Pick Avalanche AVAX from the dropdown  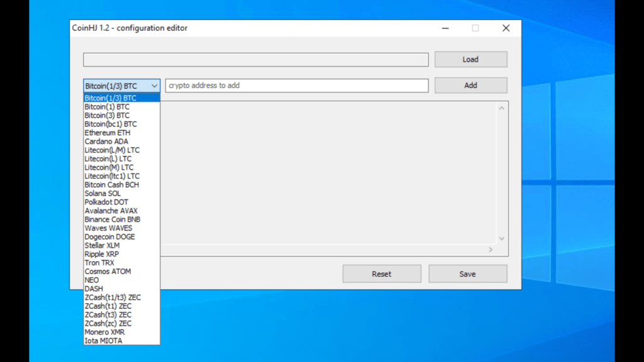point(121,211)
